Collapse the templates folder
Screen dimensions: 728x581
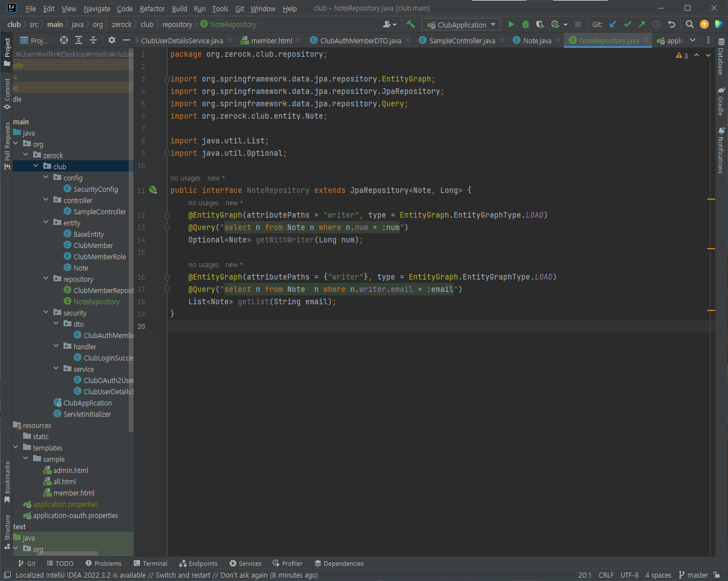(16, 447)
